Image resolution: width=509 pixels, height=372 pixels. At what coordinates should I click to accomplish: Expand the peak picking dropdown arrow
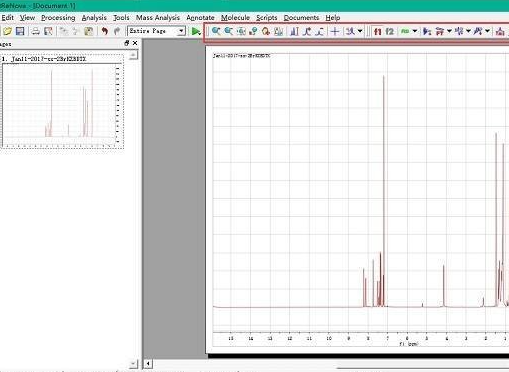[x=449, y=31]
